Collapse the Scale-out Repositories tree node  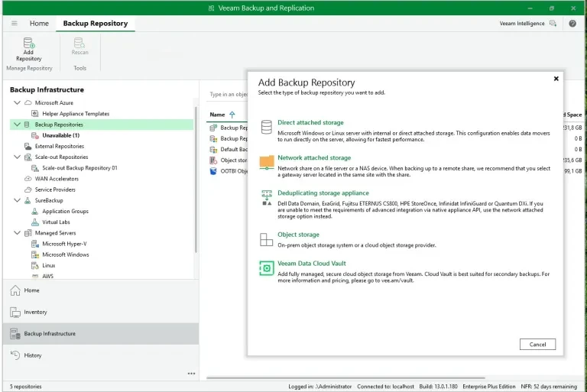pyautogui.click(x=17, y=157)
